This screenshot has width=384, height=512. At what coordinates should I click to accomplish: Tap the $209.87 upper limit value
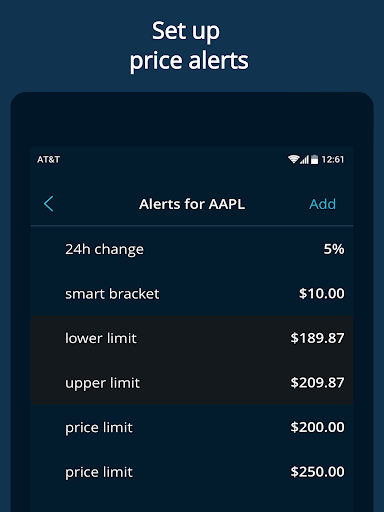pyautogui.click(x=317, y=383)
